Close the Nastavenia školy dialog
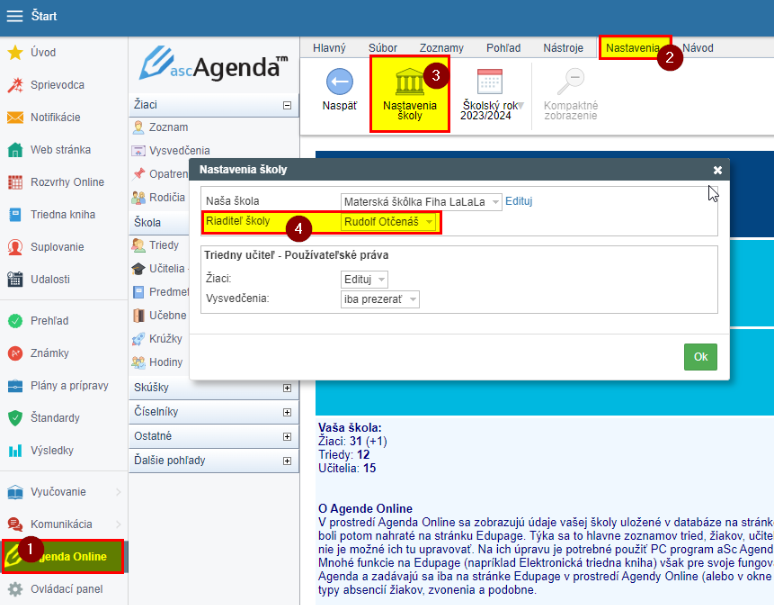 coord(717,170)
